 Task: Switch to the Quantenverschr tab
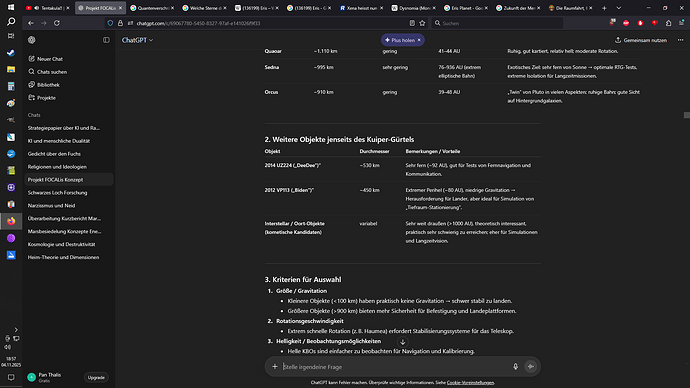point(152,8)
